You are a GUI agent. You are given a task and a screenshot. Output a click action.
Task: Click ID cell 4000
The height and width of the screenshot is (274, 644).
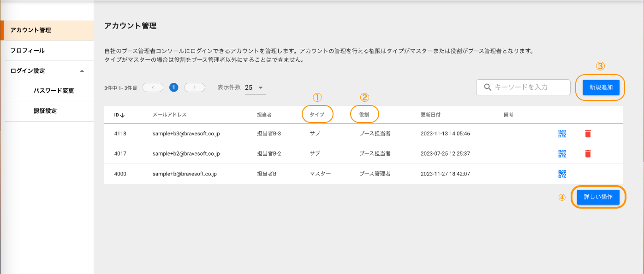pyautogui.click(x=120, y=174)
